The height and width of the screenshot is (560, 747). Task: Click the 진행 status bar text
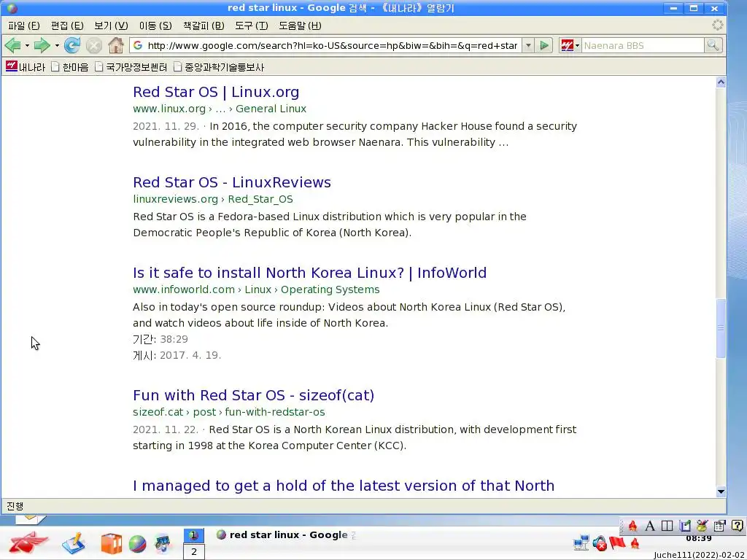click(x=15, y=506)
